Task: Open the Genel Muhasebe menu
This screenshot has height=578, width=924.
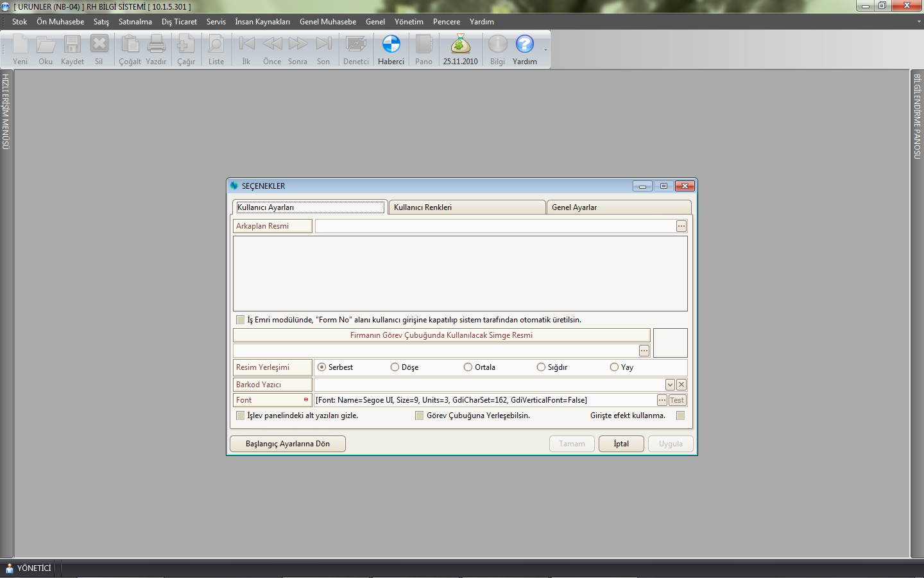Action: click(327, 22)
